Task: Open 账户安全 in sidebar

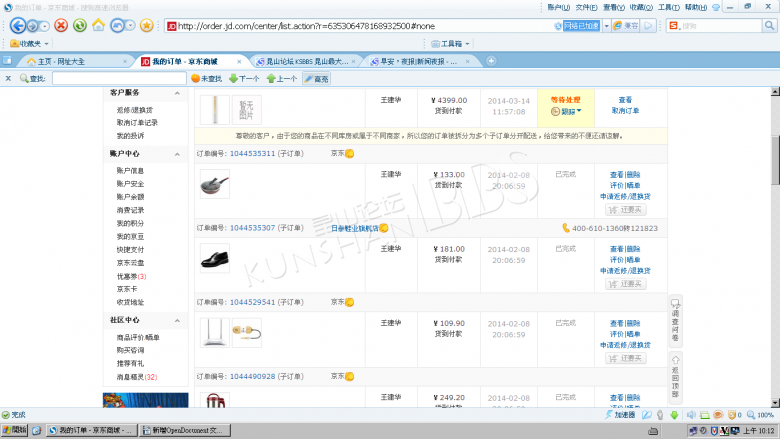Action: pos(130,183)
